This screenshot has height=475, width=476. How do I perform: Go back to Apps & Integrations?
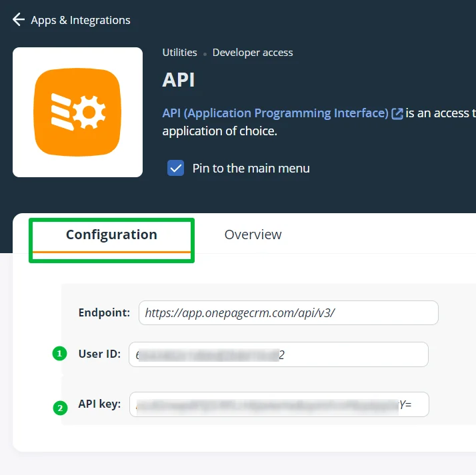(81, 20)
